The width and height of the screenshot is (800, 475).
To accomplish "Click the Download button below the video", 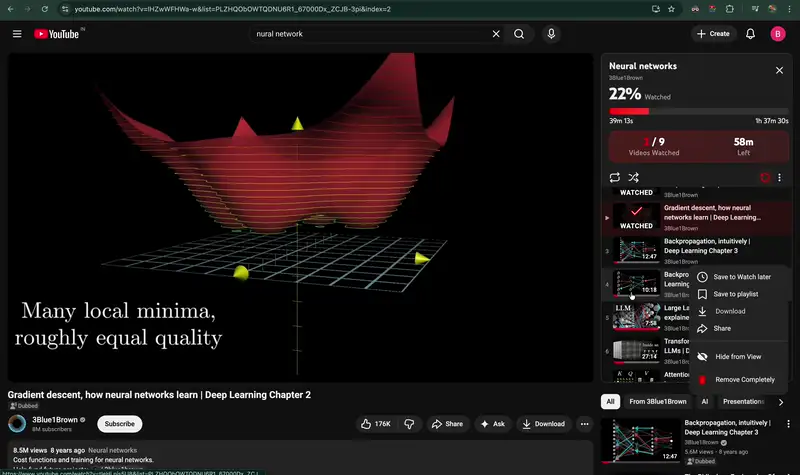I will pyautogui.click(x=542, y=424).
